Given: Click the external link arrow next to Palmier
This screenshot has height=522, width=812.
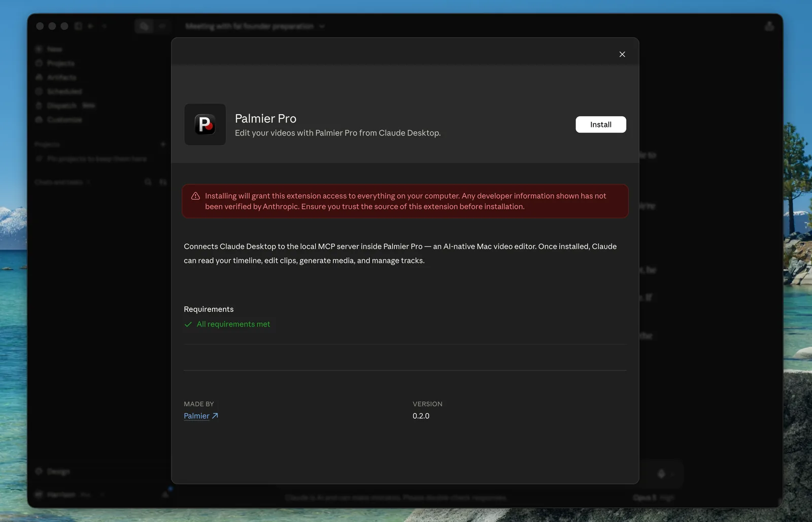Looking at the screenshot, I should 215,416.
